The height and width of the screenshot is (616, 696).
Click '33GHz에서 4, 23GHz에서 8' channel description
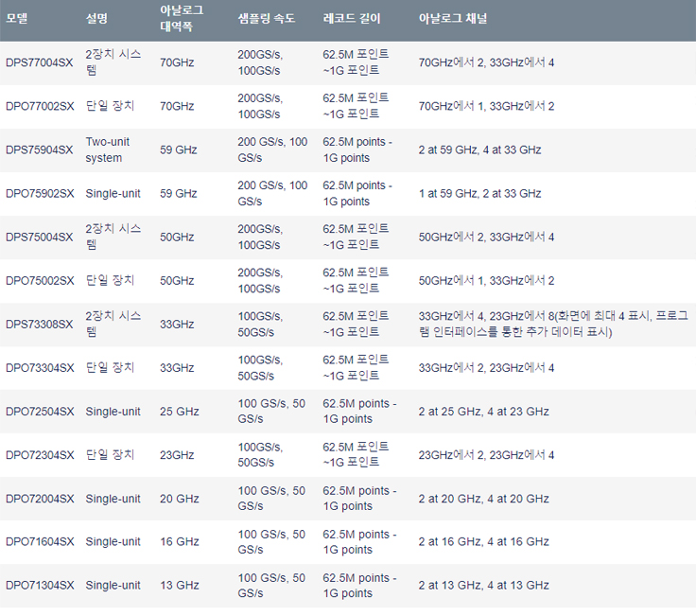point(553,324)
